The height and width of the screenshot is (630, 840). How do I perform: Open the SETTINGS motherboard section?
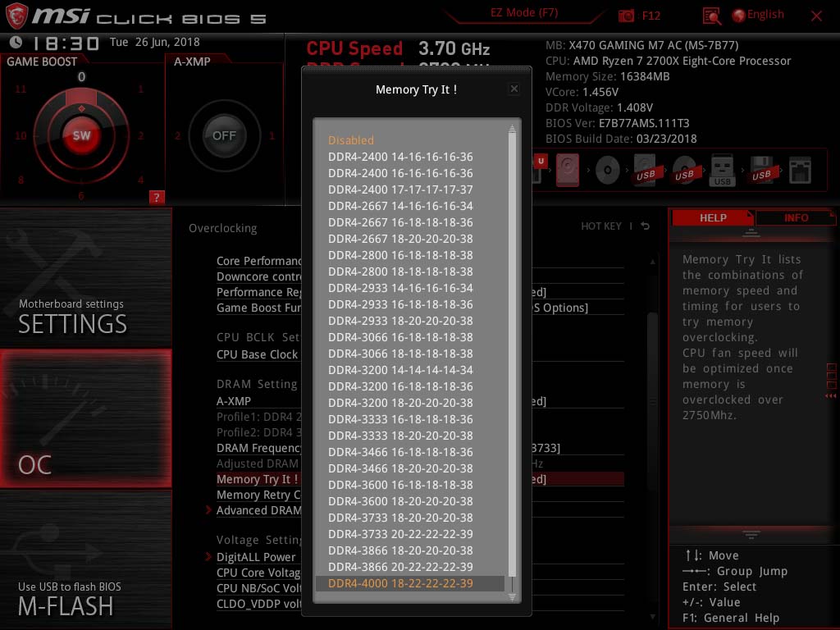85,278
